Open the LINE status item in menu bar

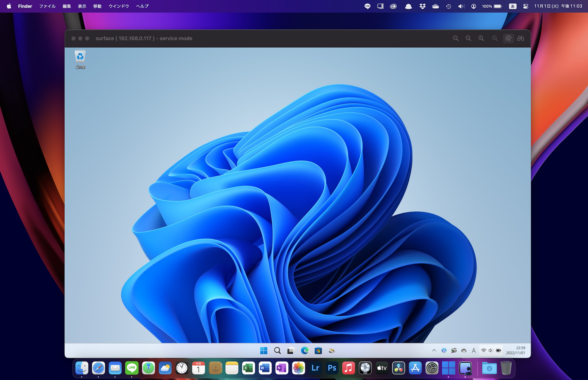pos(367,6)
